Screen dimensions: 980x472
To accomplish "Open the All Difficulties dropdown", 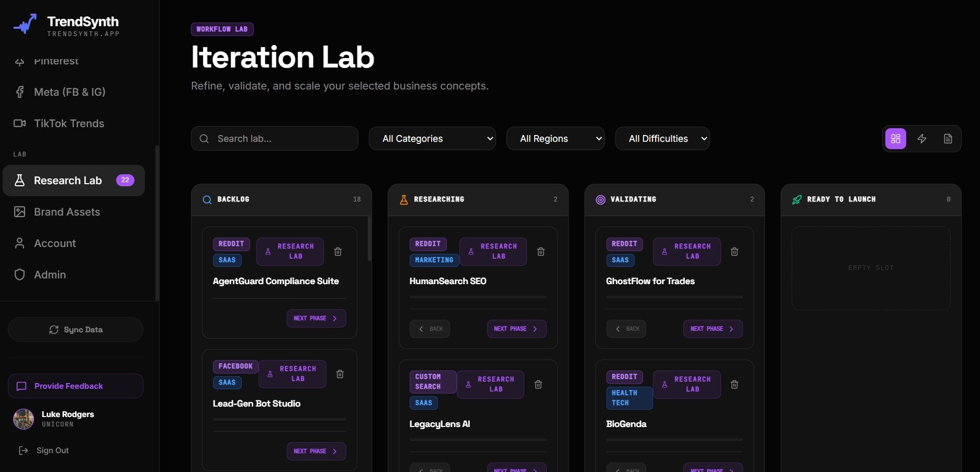I will (662, 139).
